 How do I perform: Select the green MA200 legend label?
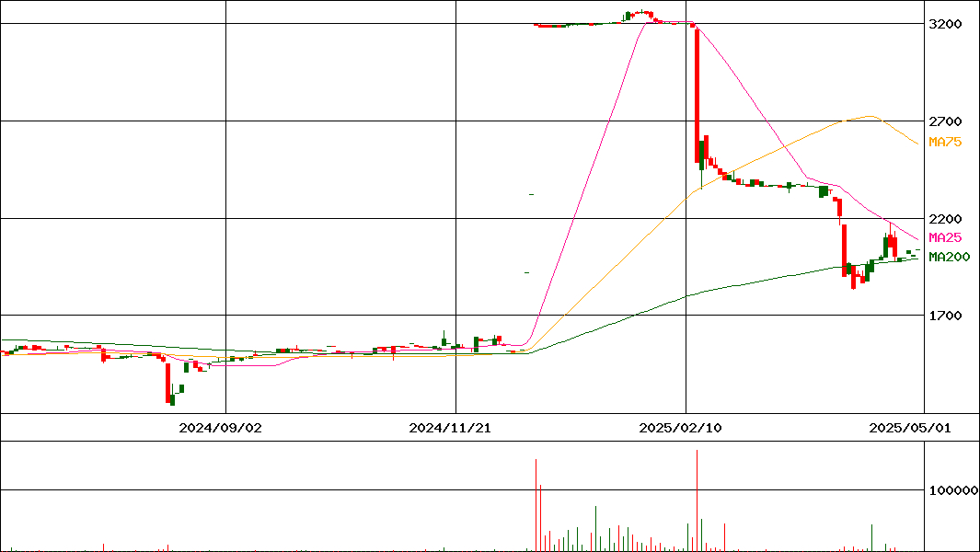pos(950,257)
